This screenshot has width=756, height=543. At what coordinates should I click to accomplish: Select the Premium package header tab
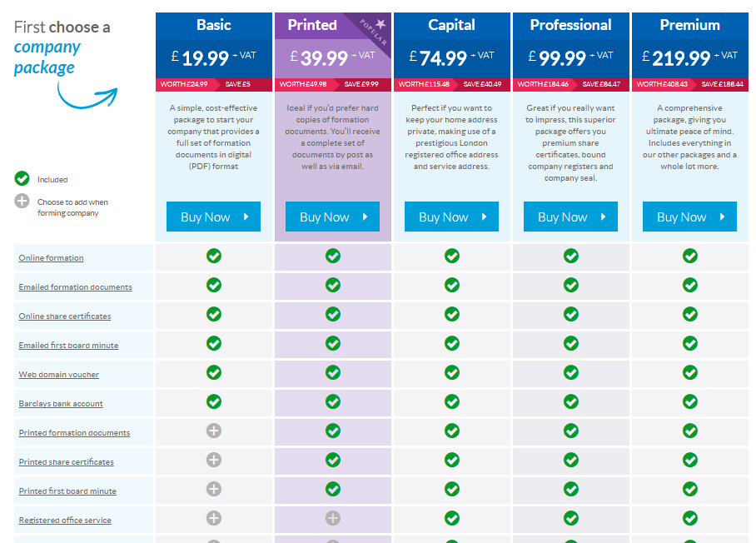(689, 25)
